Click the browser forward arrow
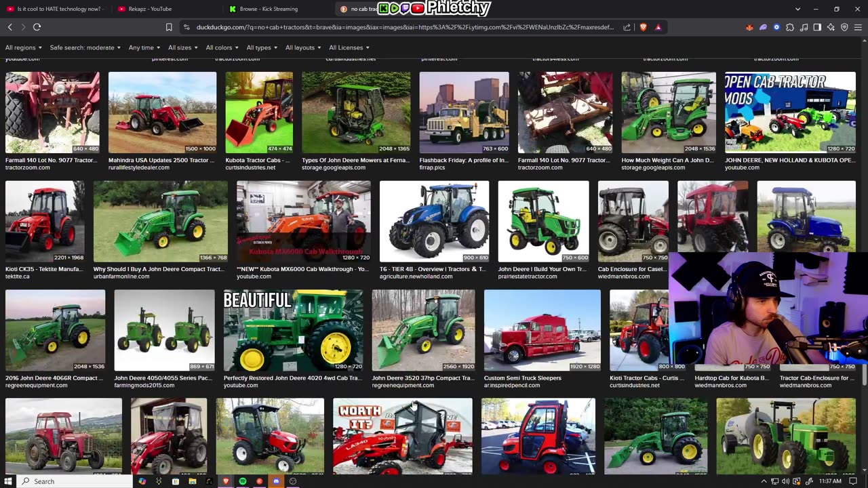 pos(23,27)
